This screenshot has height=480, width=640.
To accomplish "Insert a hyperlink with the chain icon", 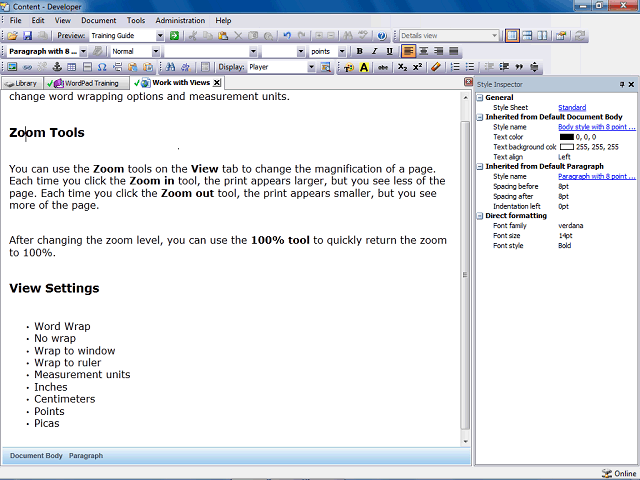I will 27,67.
